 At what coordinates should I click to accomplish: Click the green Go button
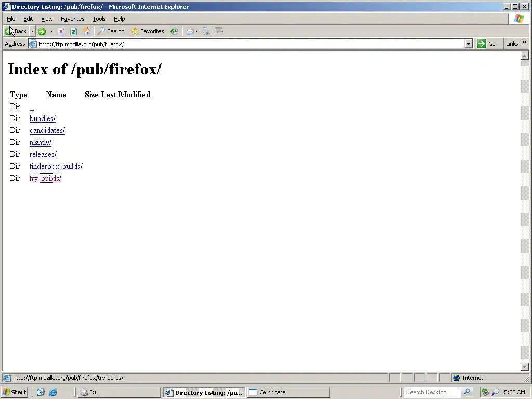[x=486, y=44]
